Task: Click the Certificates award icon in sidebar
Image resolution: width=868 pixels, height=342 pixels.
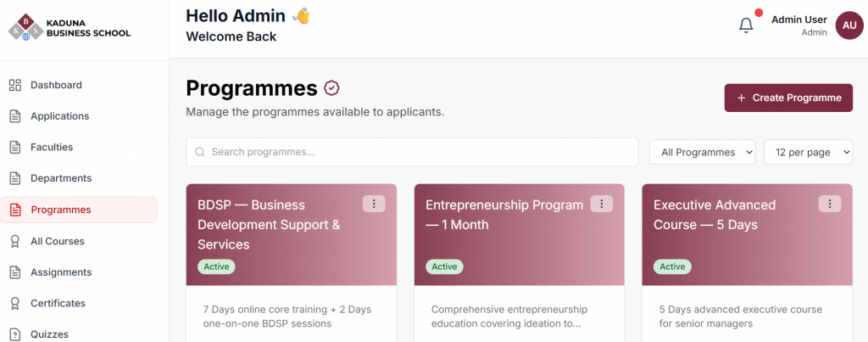Action: (x=14, y=303)
